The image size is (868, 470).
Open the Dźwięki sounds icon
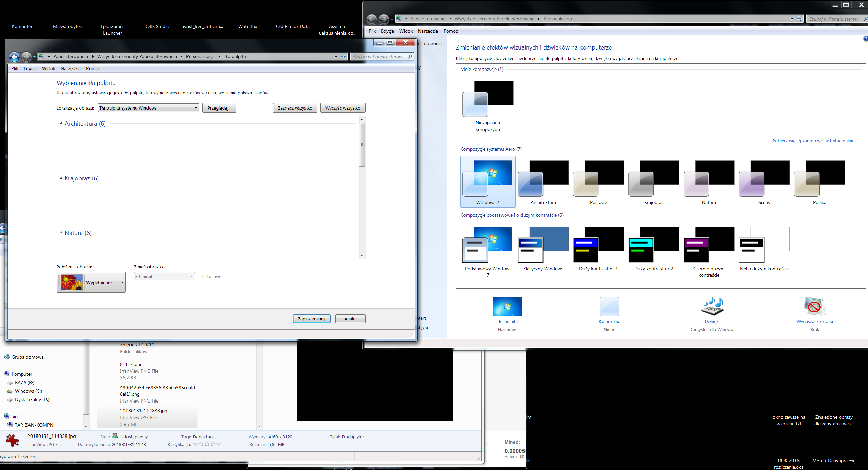tap(712, 307)
